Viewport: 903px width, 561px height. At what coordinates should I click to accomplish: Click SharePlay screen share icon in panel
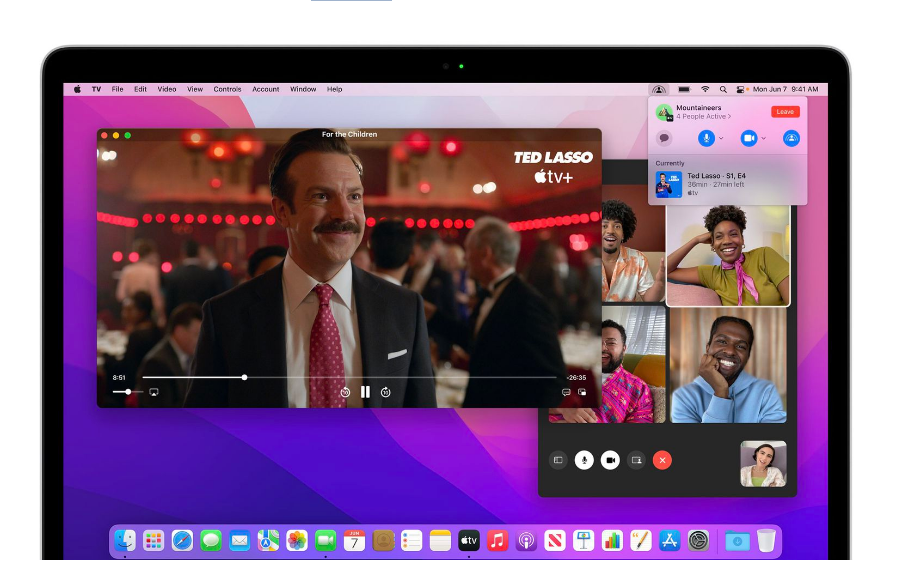click(790, 138)
